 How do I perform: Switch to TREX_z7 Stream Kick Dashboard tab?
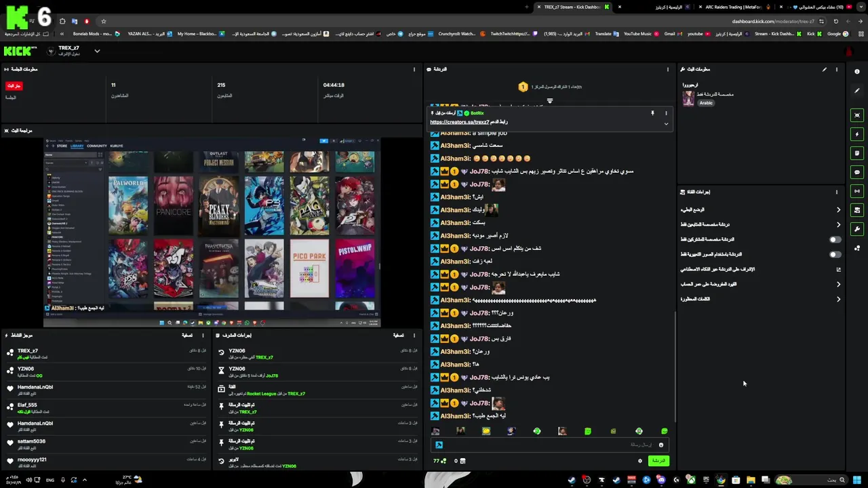(572, 7)
